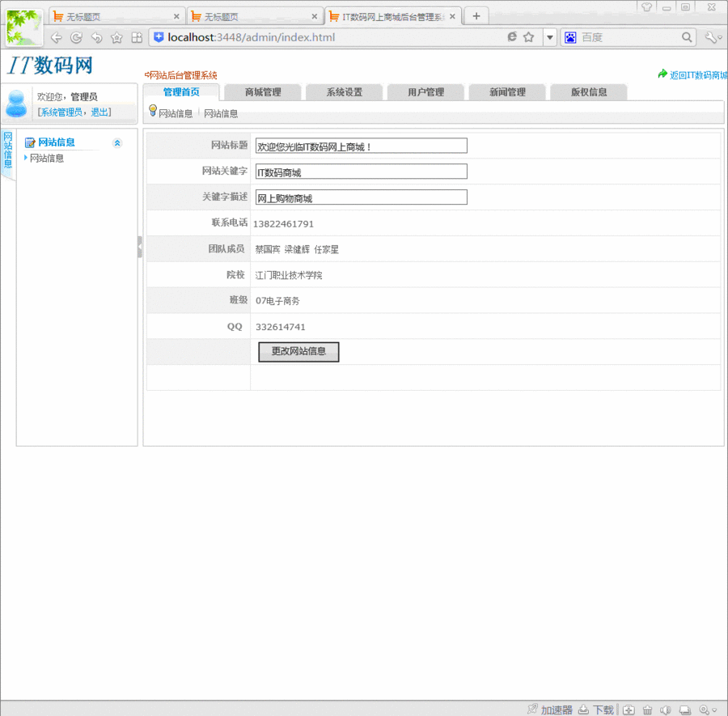Focus the 网站关键字 input field
Viewport: 728px width, 716px height.
point(362,172)
